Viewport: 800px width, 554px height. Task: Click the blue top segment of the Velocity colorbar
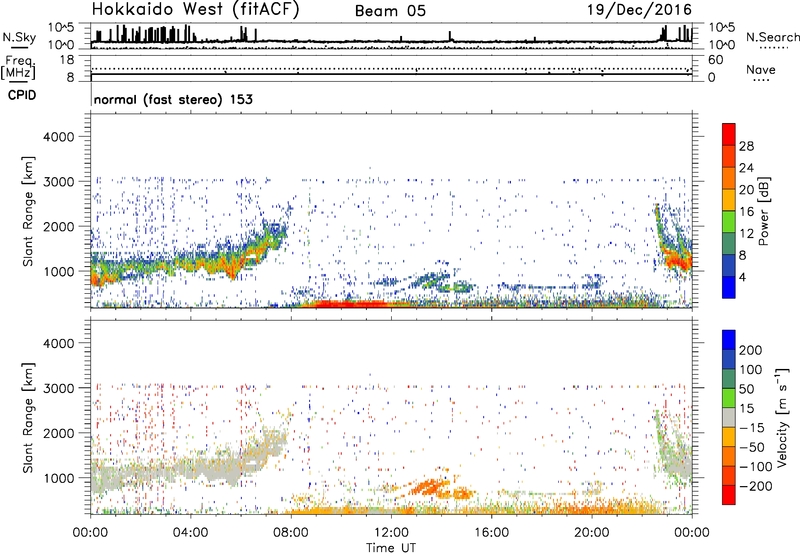(729, 340)
